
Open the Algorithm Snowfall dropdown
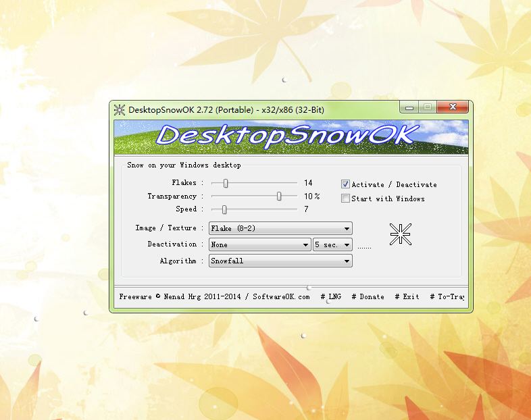280,261
